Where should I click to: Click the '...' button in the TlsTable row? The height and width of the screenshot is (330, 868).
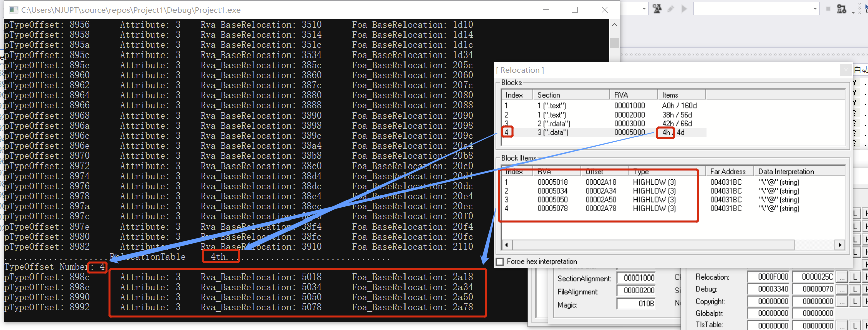click(x=842, y=325)
